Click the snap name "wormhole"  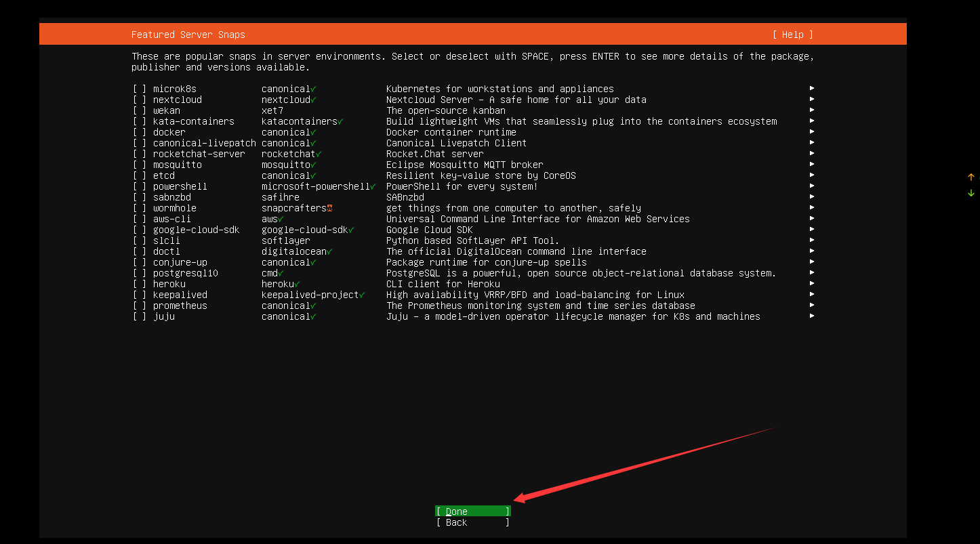175,208
